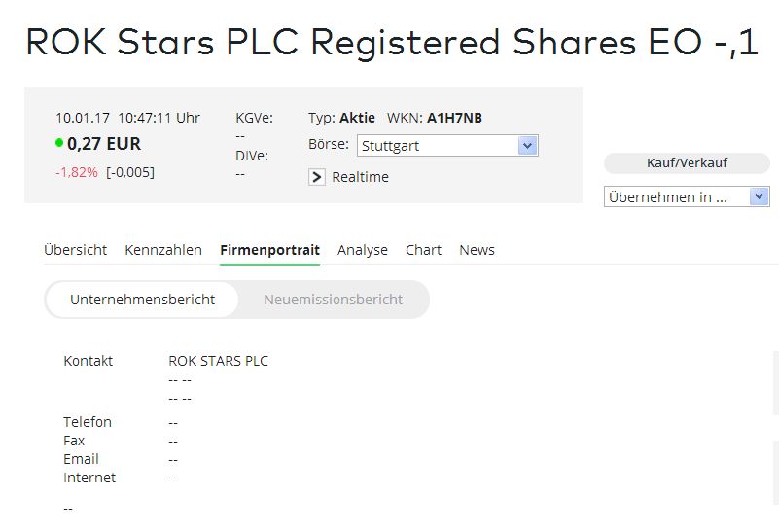Click the Realtime arrow icon

click(x=317, y=177)
